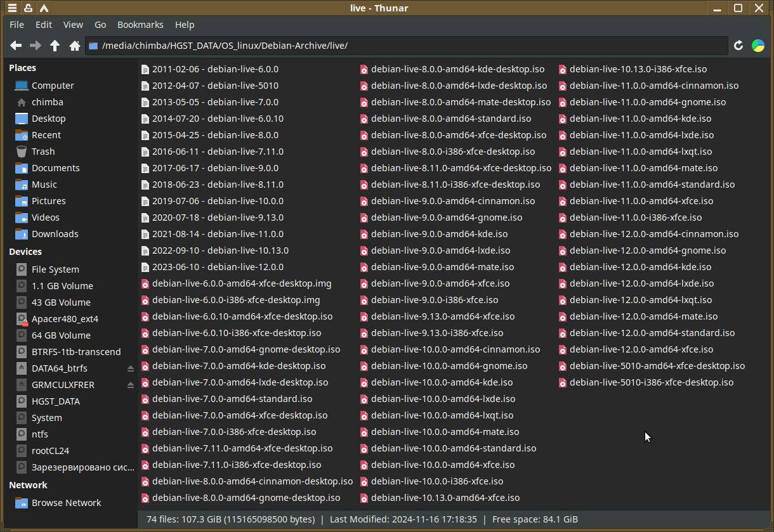Select debian-live-12.0.0-amd64-gnome.iso
774x532 pixels.
(642, 250)
